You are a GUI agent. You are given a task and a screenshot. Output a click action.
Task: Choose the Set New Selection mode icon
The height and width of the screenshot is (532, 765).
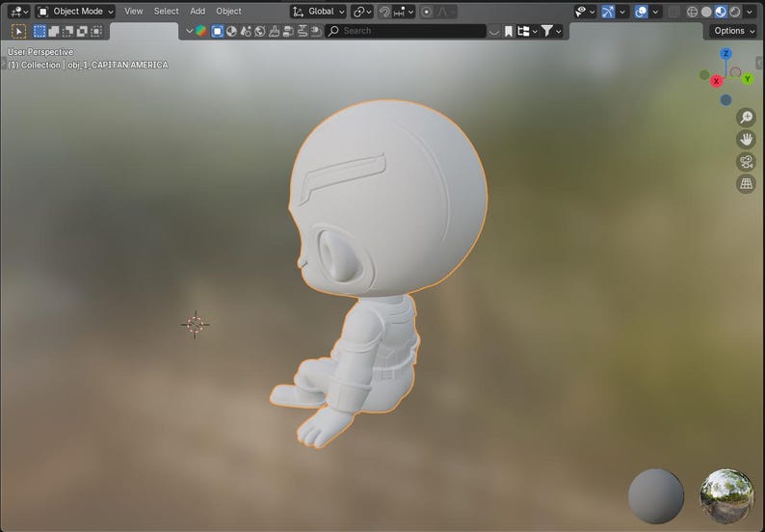pos(40,32)
